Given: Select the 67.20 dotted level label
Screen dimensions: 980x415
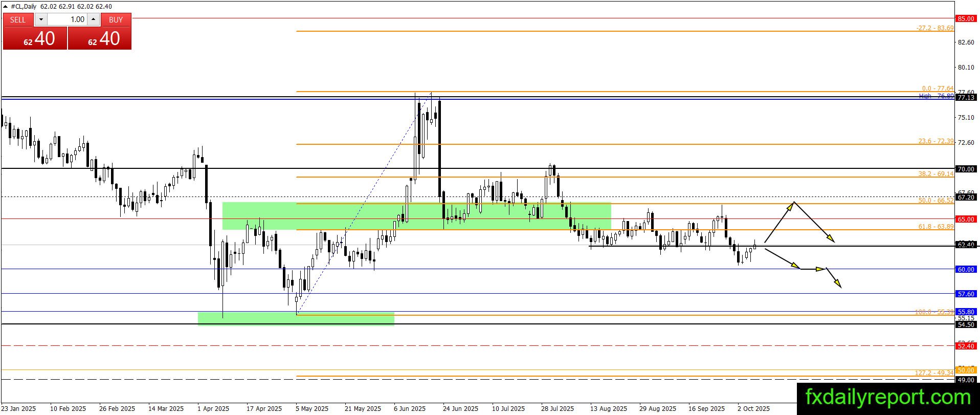Looking at the screenshot, I should click(x=966, y=197).
